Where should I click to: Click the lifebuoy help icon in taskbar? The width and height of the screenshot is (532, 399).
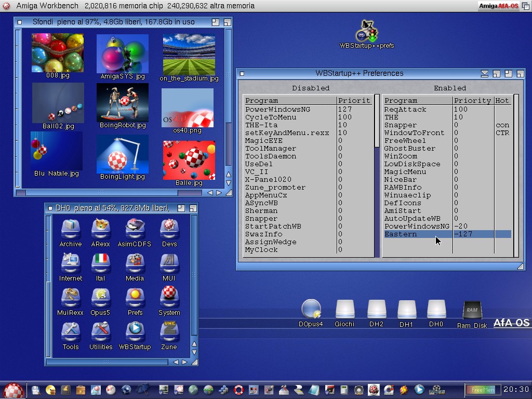(x=238, y=390)
